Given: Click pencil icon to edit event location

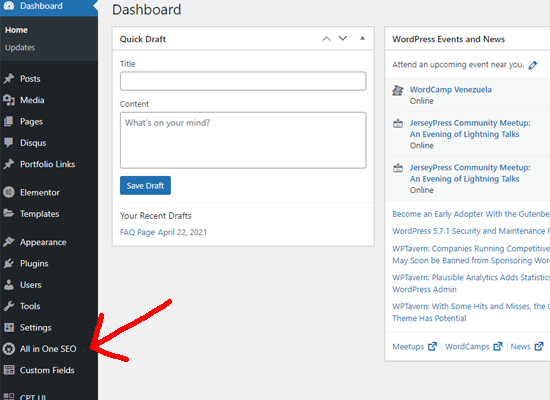Looking at the screenshot, I should (x=532, y=65).
